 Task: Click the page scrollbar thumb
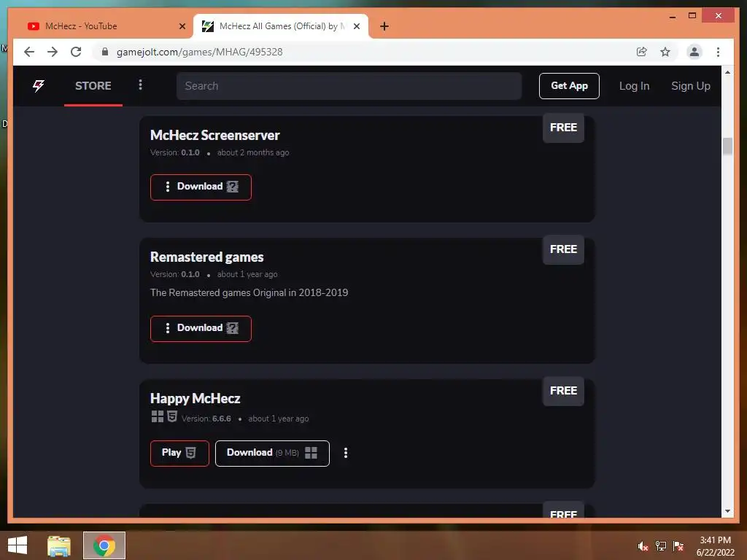(727, 146)
